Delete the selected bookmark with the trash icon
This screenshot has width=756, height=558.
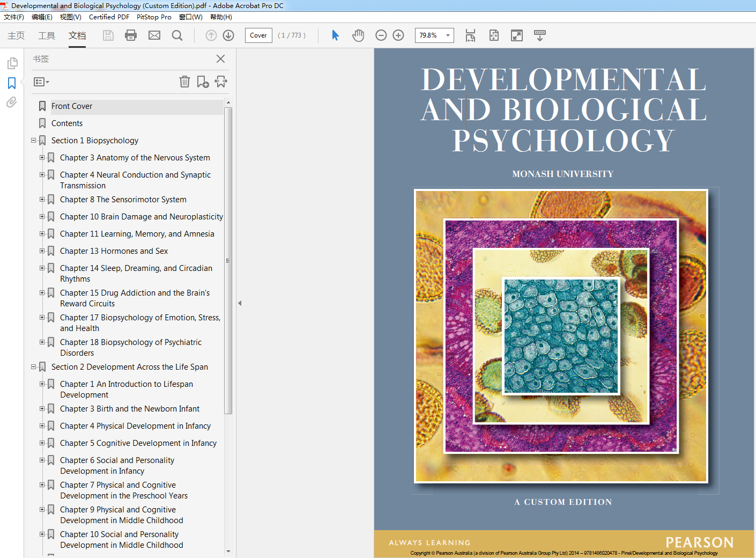point(184,82)
